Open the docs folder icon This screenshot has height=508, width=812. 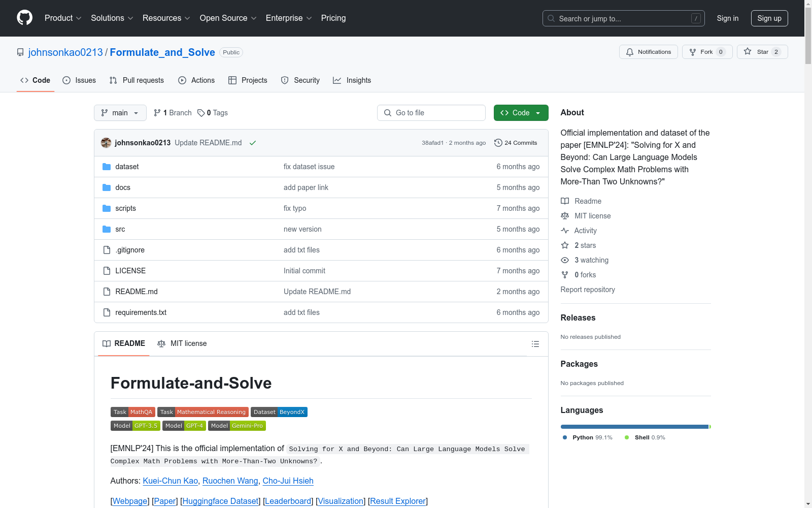107,187
